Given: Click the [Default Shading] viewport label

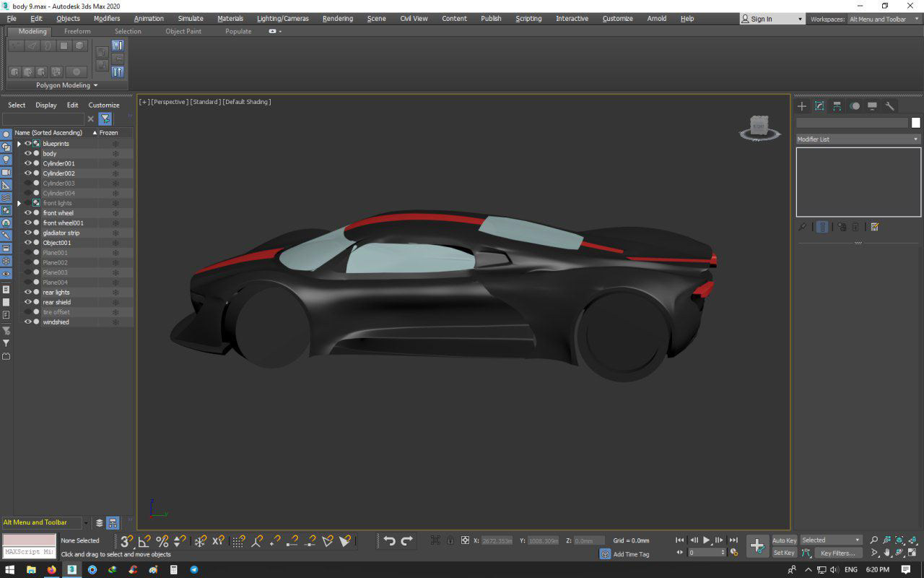Looking at the screenshot, I should click(247, 102).
